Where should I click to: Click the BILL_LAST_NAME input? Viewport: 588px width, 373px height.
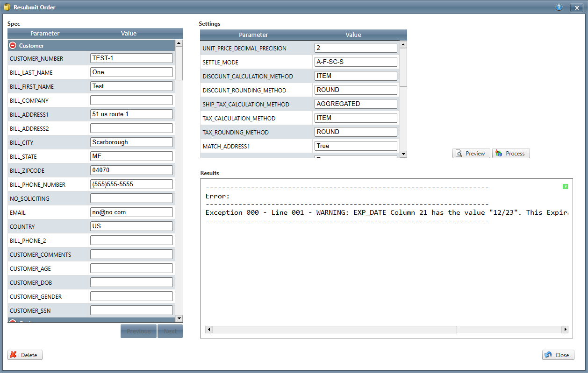click(131, 72)
